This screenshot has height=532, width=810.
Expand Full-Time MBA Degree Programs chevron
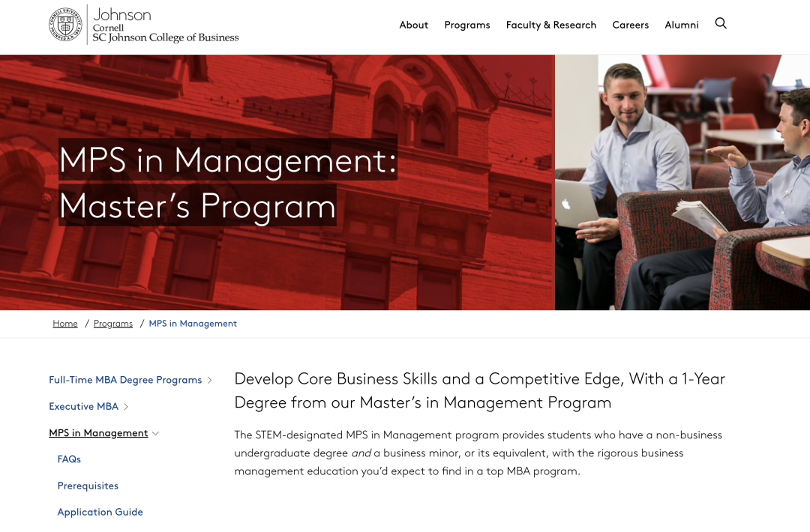point(210,381)
